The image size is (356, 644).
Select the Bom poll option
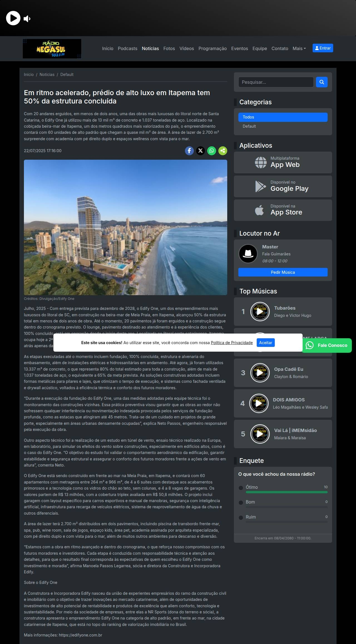(x=241, y=502)
